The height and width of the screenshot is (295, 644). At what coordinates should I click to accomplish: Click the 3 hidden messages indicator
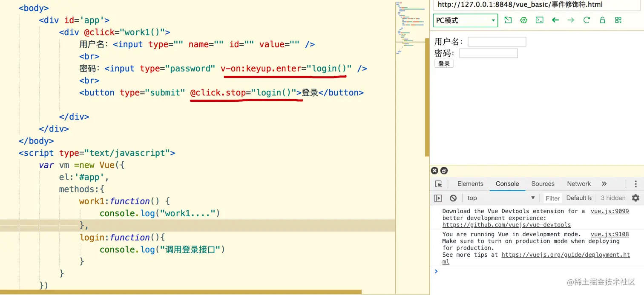[613, 198]
